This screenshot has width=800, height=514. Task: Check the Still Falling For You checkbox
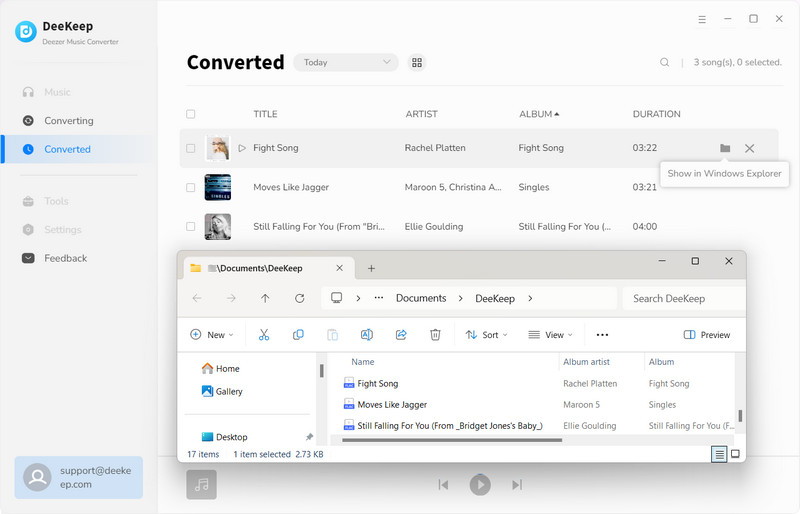190,227
